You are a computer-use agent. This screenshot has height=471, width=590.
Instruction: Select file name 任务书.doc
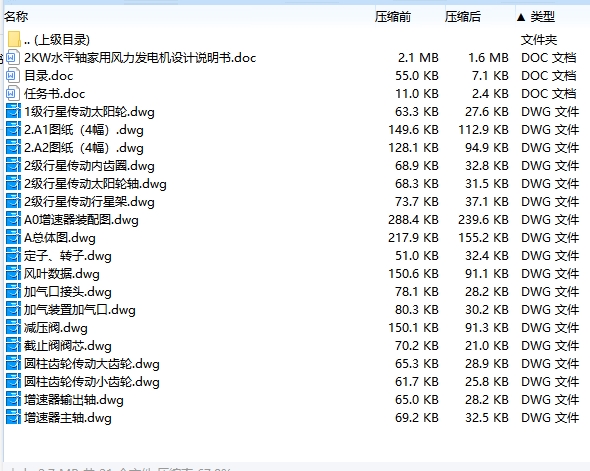point(55,94)
